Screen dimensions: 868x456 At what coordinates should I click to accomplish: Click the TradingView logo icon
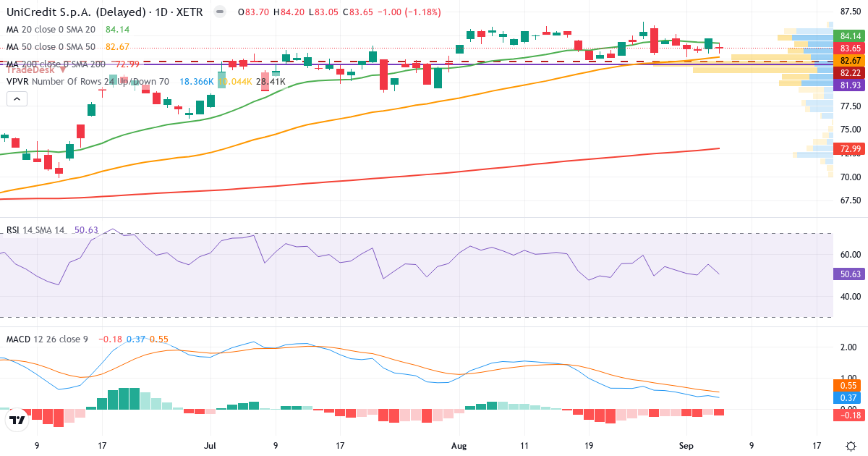tap(17, 418)
